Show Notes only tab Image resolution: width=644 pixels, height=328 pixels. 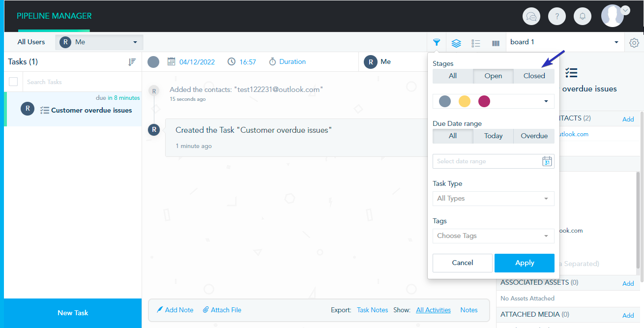click(469, 310)
